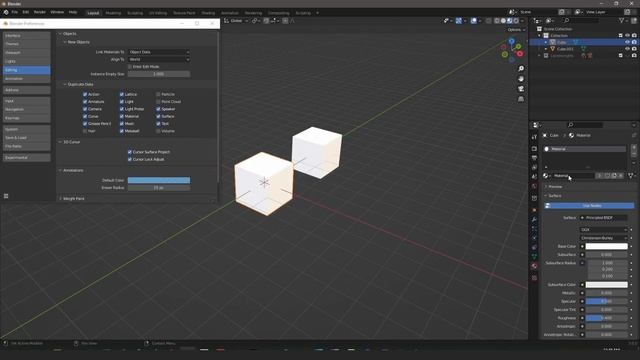Open the Window menu
This screenshot has width=640, height=360.
pos(57,12)
